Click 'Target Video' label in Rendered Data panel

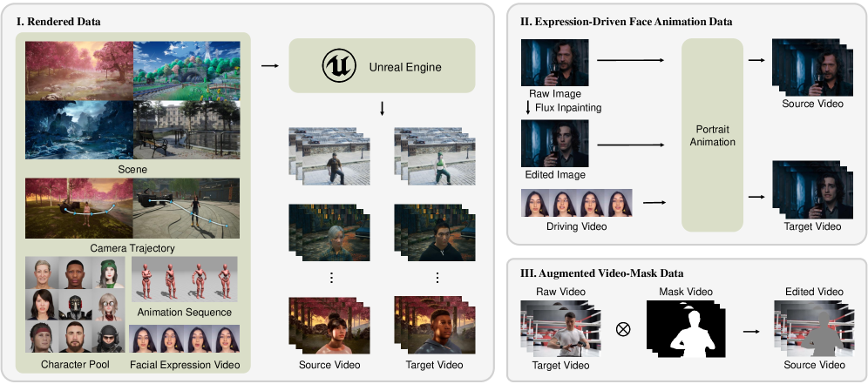pyautogui.click(x=435, y=365)
